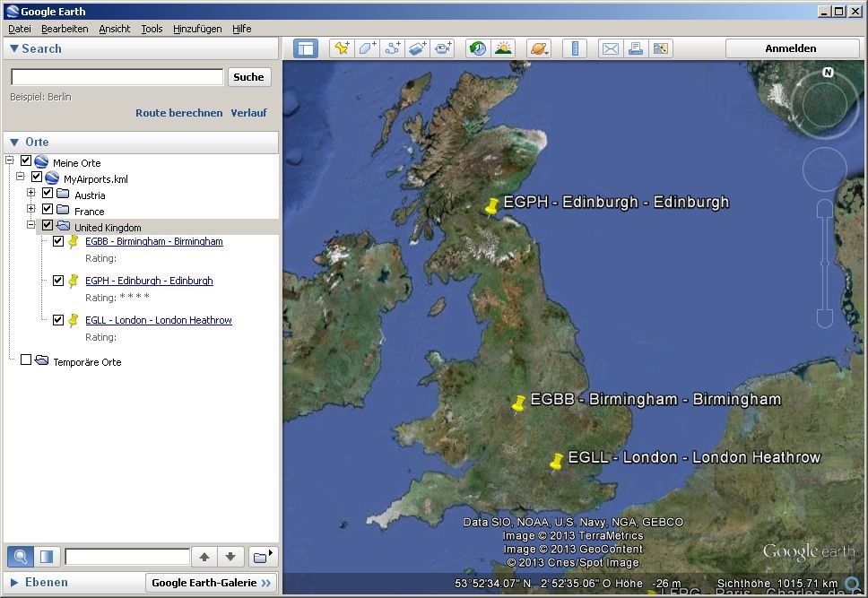Open the Google Earth-Galerie button

click(x=211, y=583)
